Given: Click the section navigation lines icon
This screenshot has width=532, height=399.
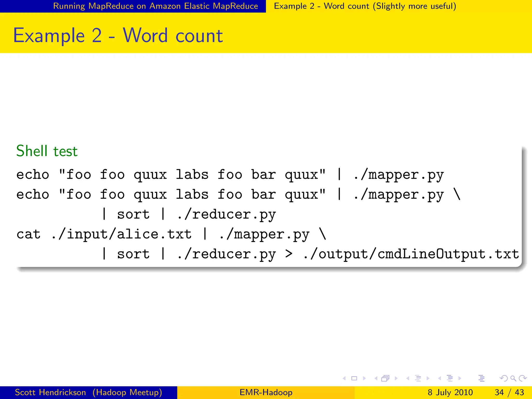Looking at the screenshot, I should tap(450, 378).
